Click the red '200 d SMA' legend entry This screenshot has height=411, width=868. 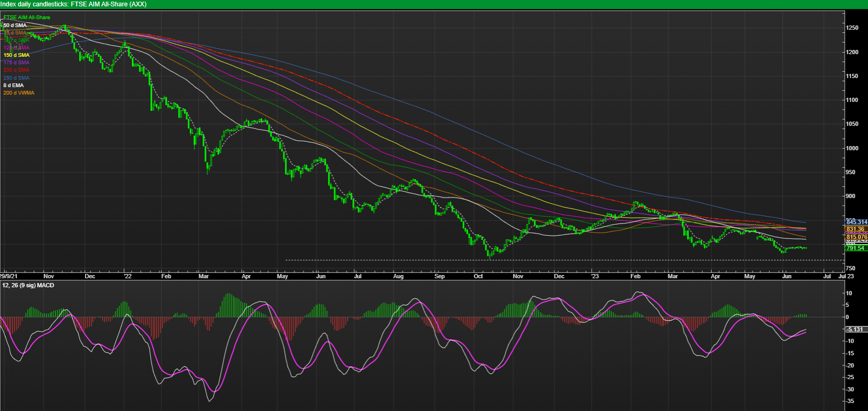16,70
